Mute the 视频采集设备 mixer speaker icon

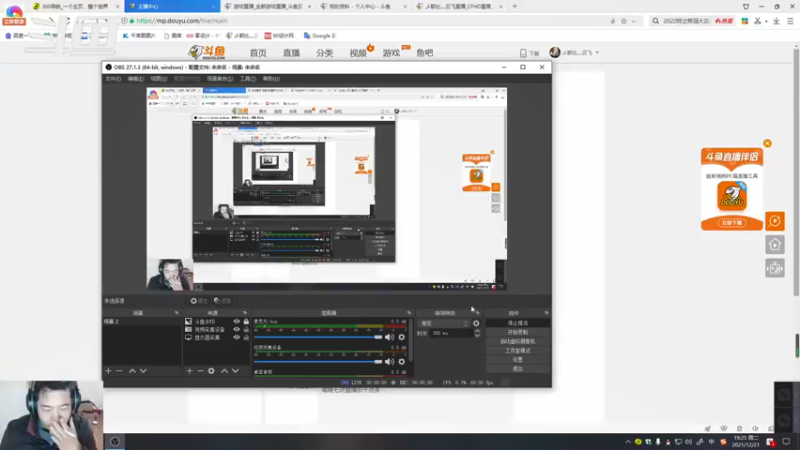point(389,362)
